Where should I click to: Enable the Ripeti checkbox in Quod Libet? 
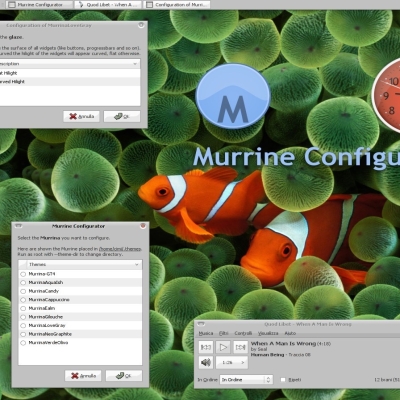point(283,380)
